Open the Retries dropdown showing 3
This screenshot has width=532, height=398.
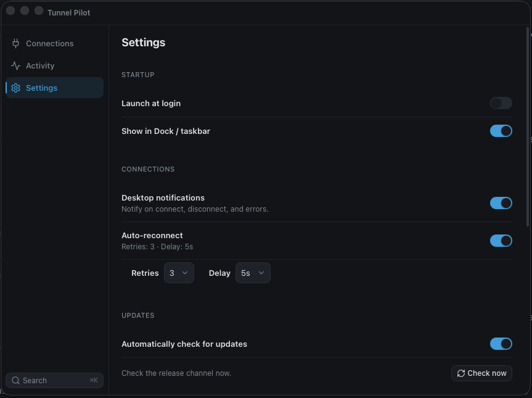(179, 273)
